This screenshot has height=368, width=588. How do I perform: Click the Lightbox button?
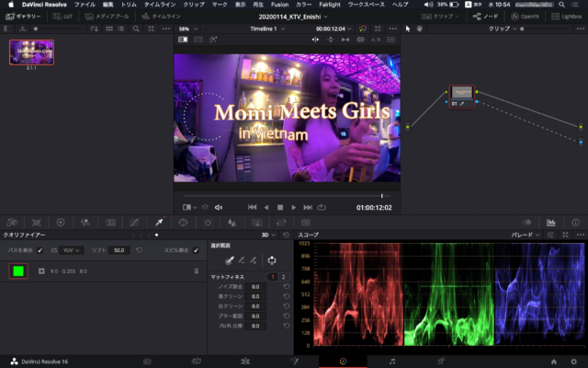[x=563, y=17]
